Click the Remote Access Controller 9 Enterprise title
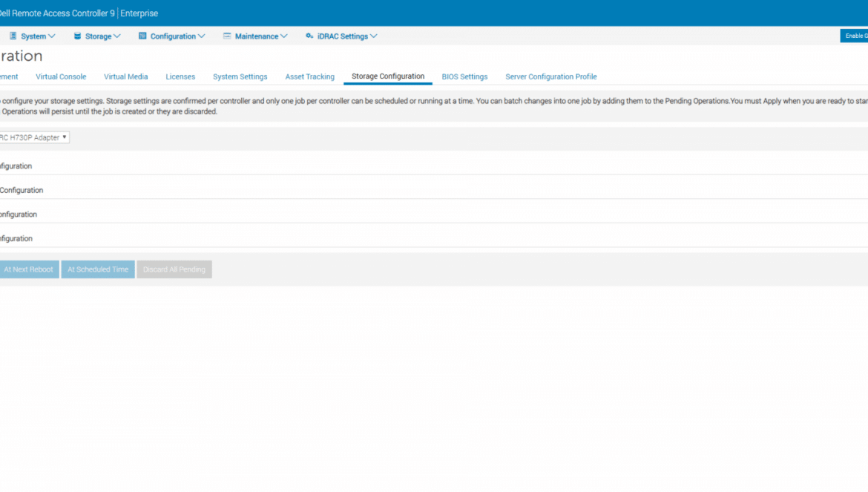This screenshot has height=492, width=868. coord(79,13)
